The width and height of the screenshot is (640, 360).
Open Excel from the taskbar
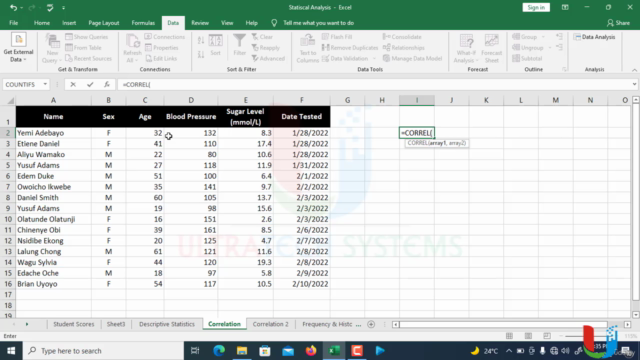click(334, 351)
